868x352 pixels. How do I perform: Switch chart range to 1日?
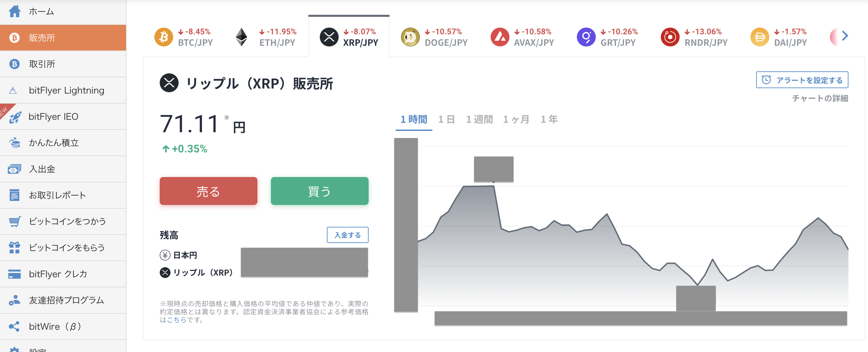click(446, 119)
